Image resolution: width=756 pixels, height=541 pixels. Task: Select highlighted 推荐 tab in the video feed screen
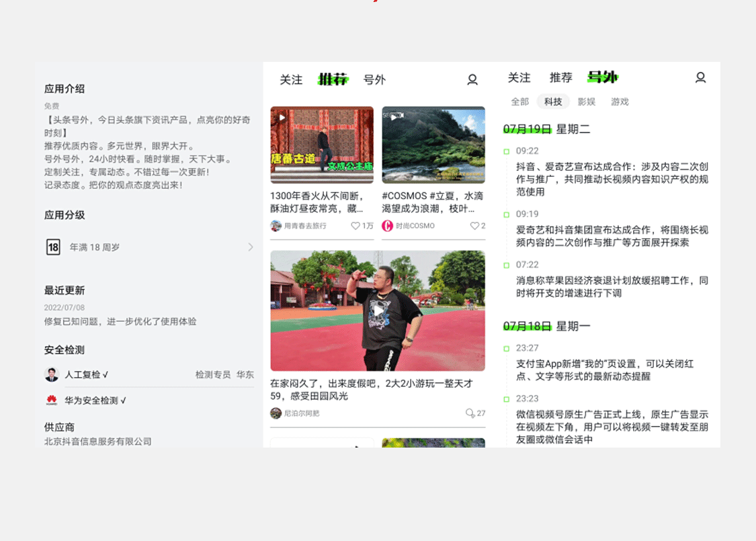point(333,79)
